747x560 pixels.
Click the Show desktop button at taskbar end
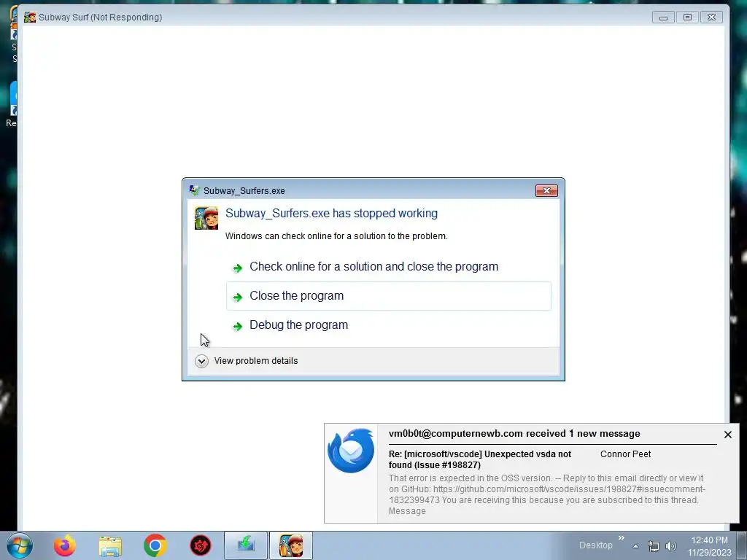pyautogui.click(x=743, y=545)
